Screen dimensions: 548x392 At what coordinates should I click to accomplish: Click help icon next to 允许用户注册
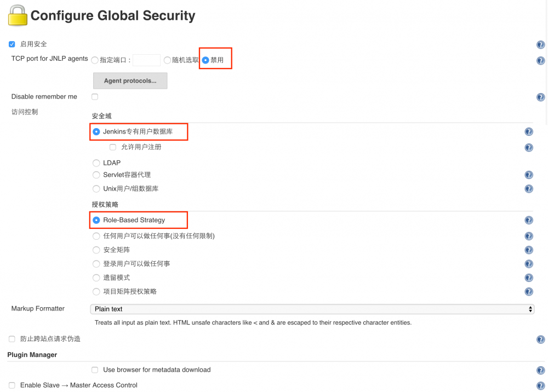[528, 147]
